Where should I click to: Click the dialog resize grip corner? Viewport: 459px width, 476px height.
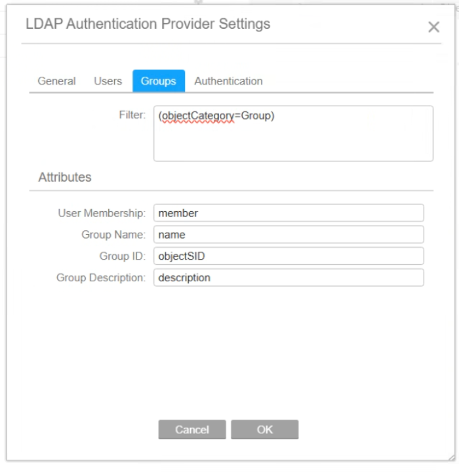point(451,458)
